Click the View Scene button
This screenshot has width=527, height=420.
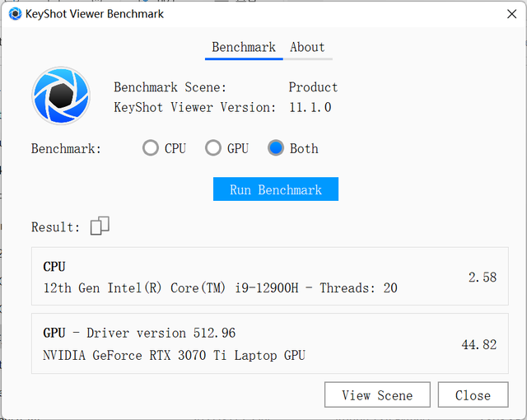click(377, 395)
